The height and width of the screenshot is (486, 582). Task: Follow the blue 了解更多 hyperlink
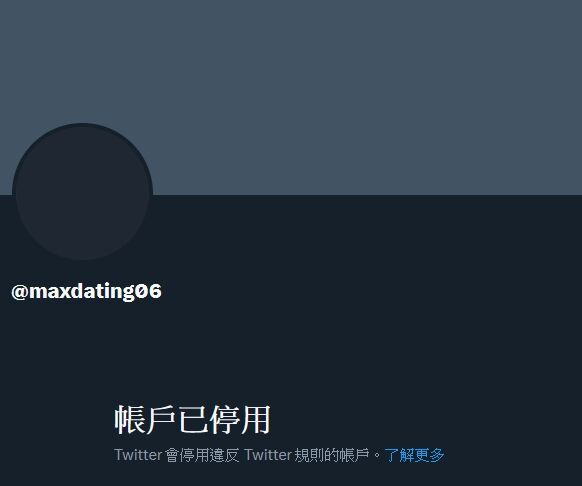[414, 455]
